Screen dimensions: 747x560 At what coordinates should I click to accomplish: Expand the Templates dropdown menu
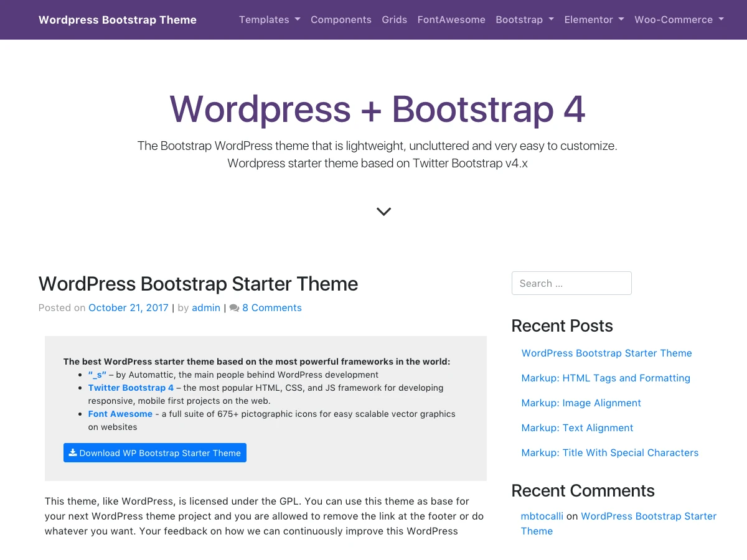tap(269, 19)
